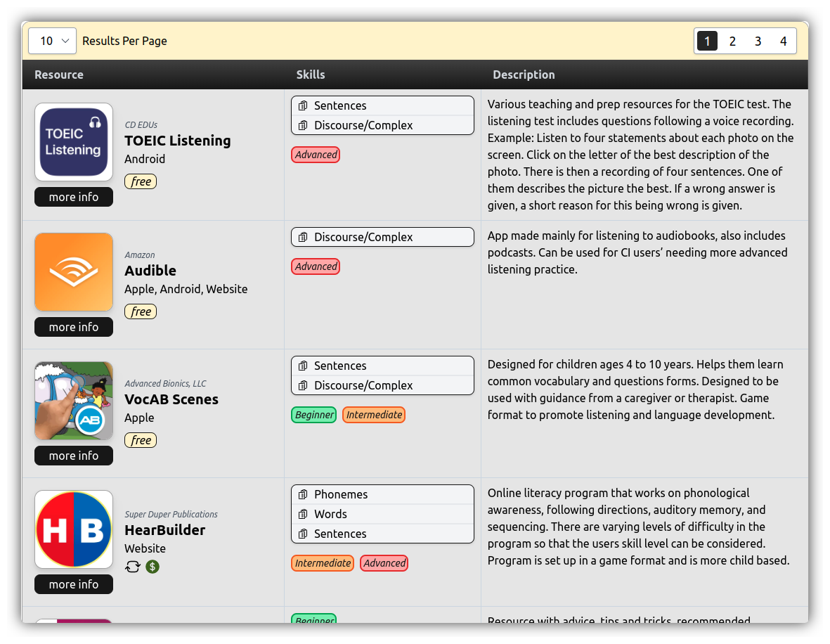This screenshot has width=830, height=644.
Task: Click the VocAB Scenes title
Action: [171, 399]
